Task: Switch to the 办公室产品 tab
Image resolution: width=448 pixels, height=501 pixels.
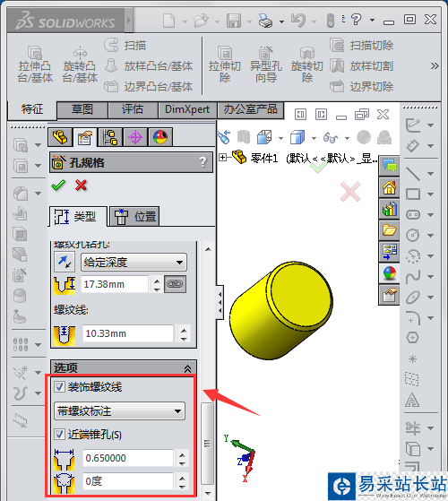Action: click(x=250, y=109)
